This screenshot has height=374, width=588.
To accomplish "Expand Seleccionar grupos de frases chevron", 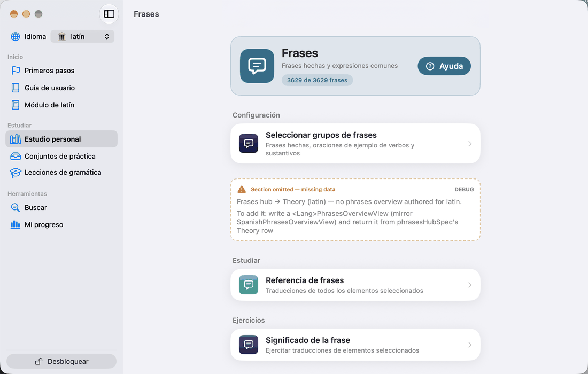I will click(470, 144).
